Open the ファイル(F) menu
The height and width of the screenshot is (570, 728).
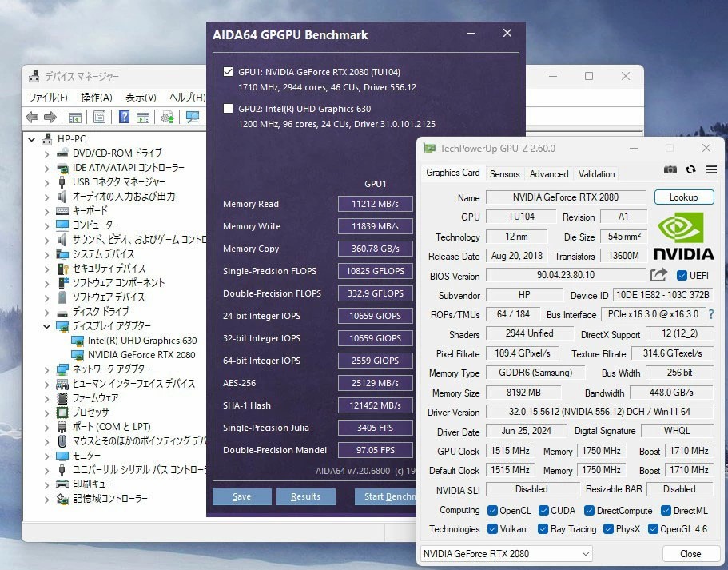pos(48,97)
